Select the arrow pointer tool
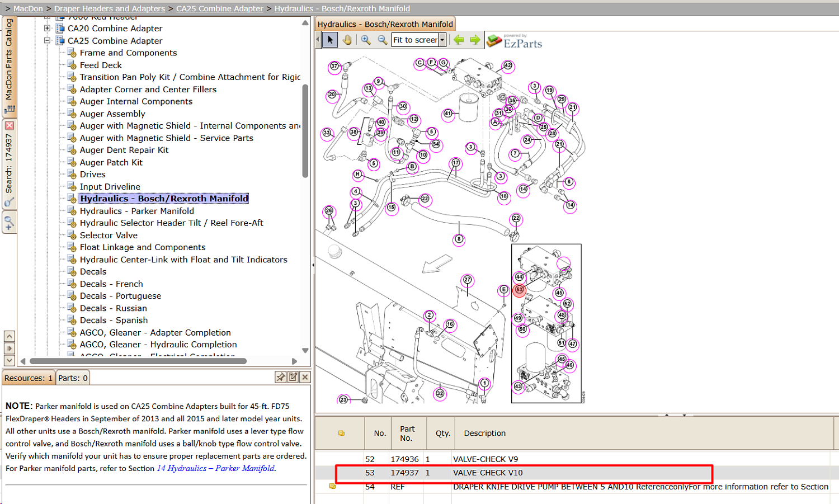The image size is (839, 504). coord(330,40)
